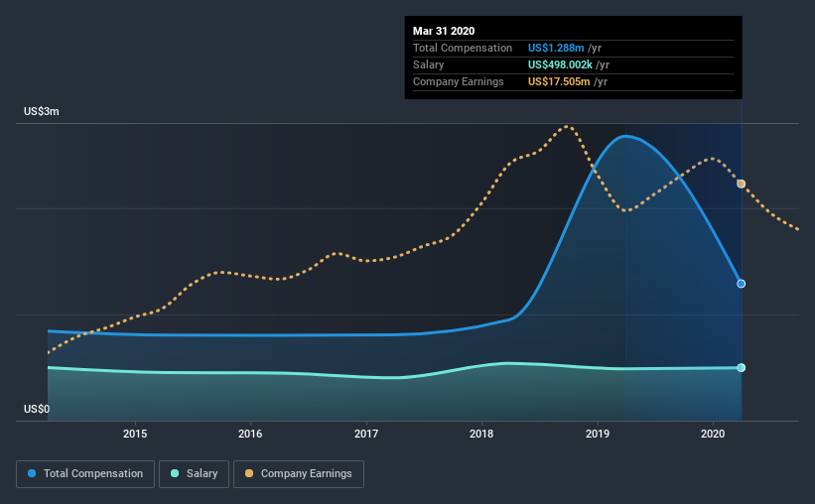Click the Mar 31 2020 tooltip date

tap(444, 31)
